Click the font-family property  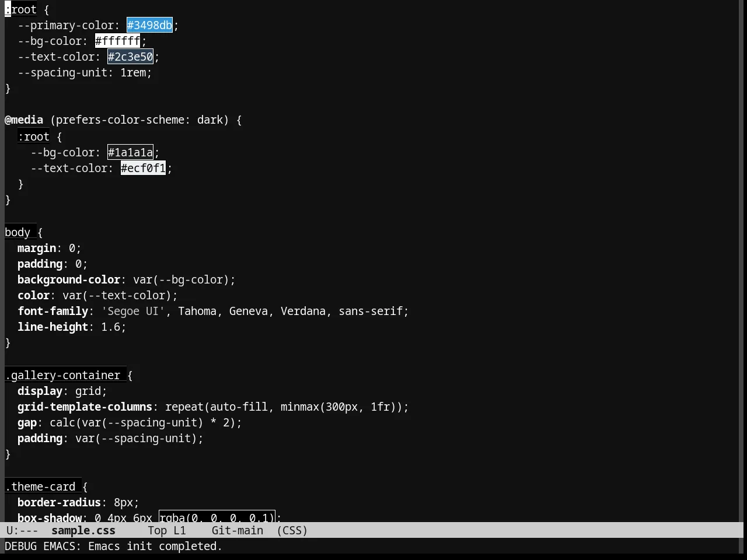[53, 311]
